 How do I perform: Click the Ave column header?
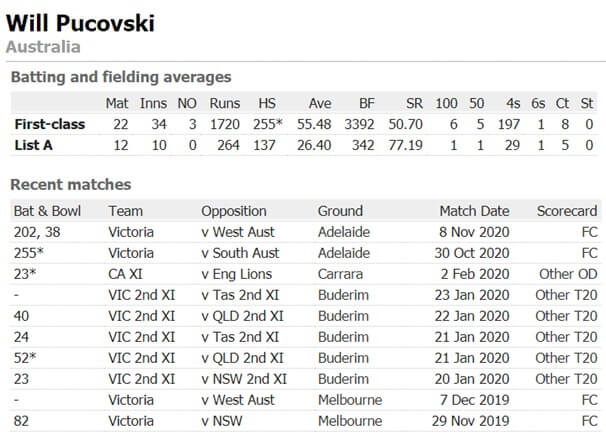pos(319,103)
